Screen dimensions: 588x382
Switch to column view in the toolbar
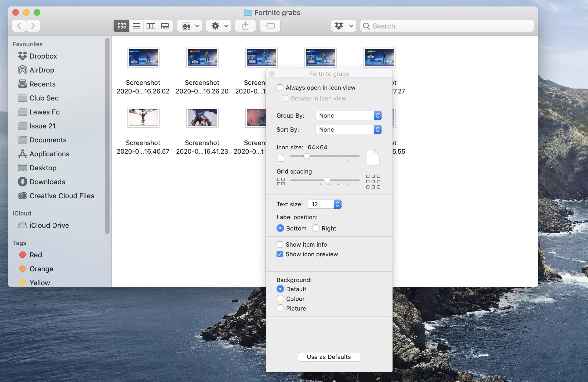tap(151, 26)
